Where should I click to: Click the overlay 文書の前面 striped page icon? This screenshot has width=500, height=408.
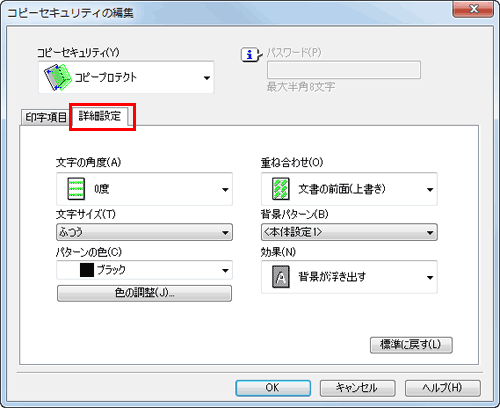[x=281, y=189]
